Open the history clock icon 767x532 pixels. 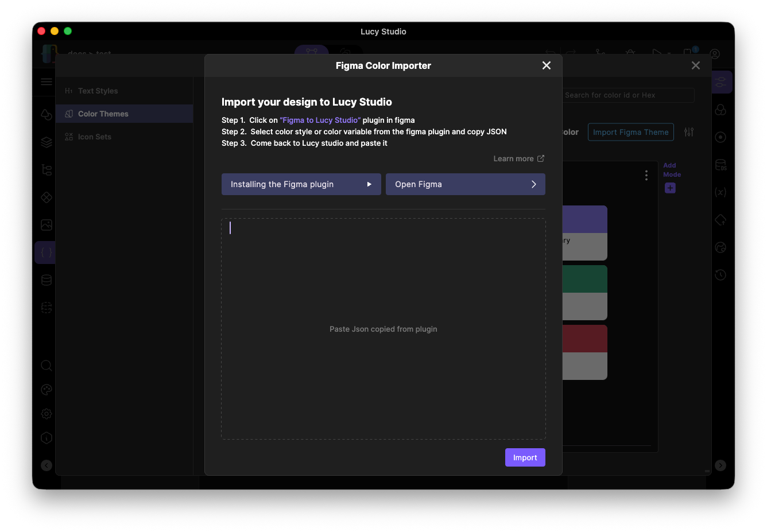pos(720,275)
